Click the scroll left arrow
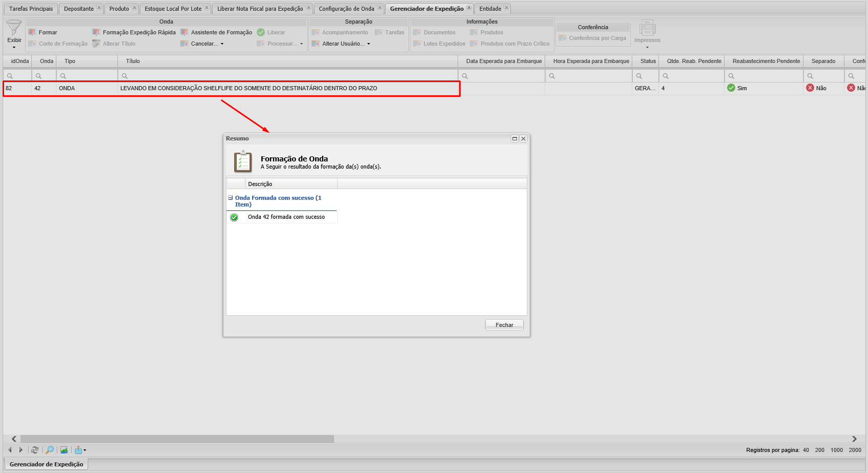 (x=14, y=439)
